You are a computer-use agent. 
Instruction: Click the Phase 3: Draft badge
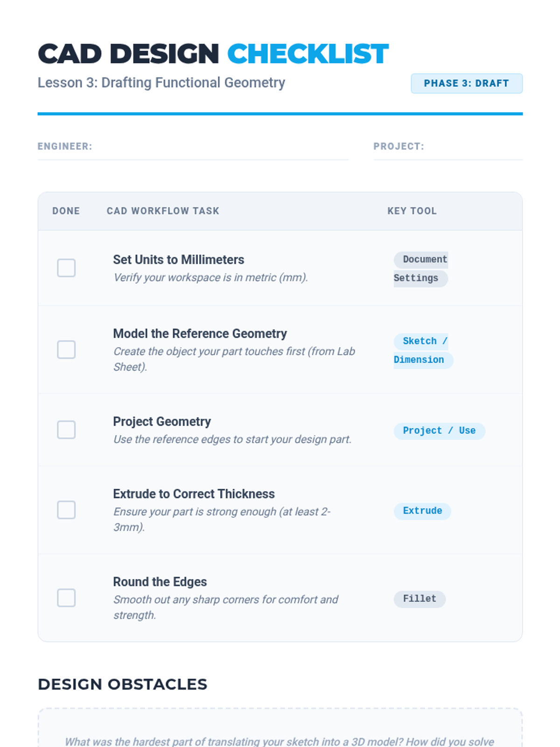pos(466,84)
